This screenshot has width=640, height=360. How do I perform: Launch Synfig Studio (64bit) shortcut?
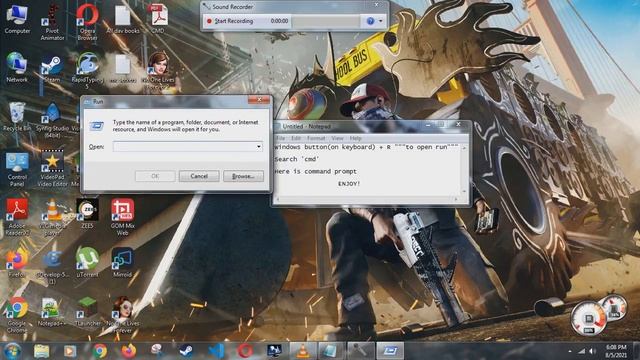pyautogui.click(x=52, y=120)
